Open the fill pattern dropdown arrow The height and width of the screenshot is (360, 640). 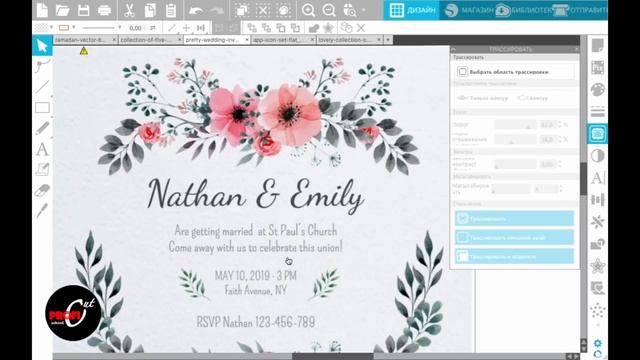tap(51, 28)
